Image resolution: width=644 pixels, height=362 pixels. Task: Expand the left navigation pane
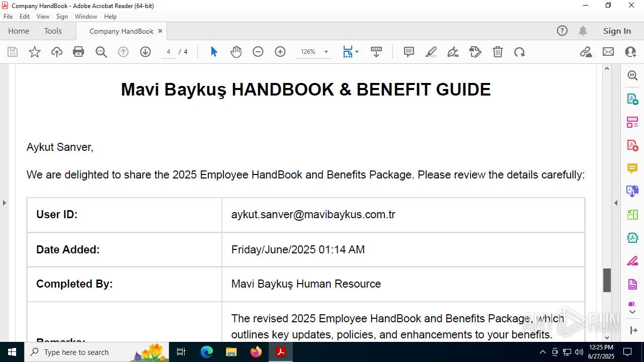pos(4,203)
